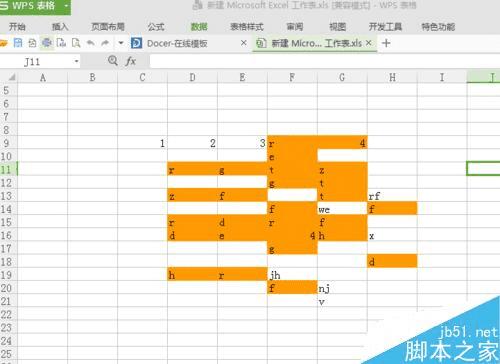Switch to the 视图 ribbon tab
500x364 pixels.
point(338,27)
